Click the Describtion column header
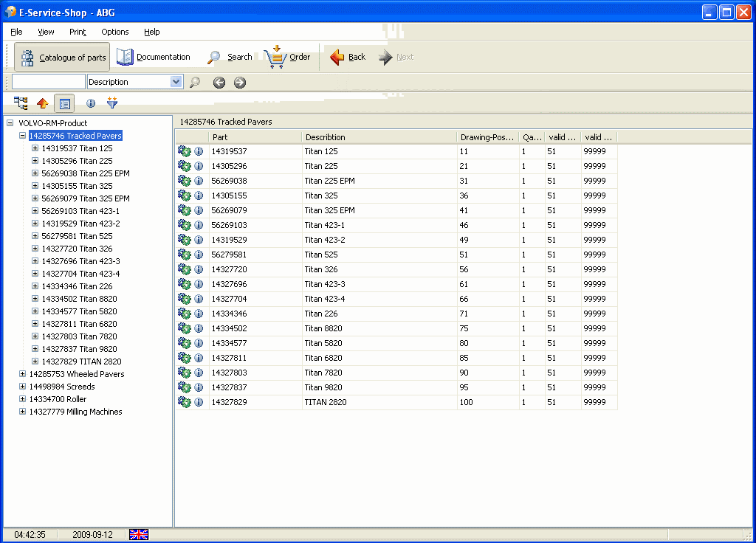Viewport: 756px width, 543px height. (x=379, y=137)
